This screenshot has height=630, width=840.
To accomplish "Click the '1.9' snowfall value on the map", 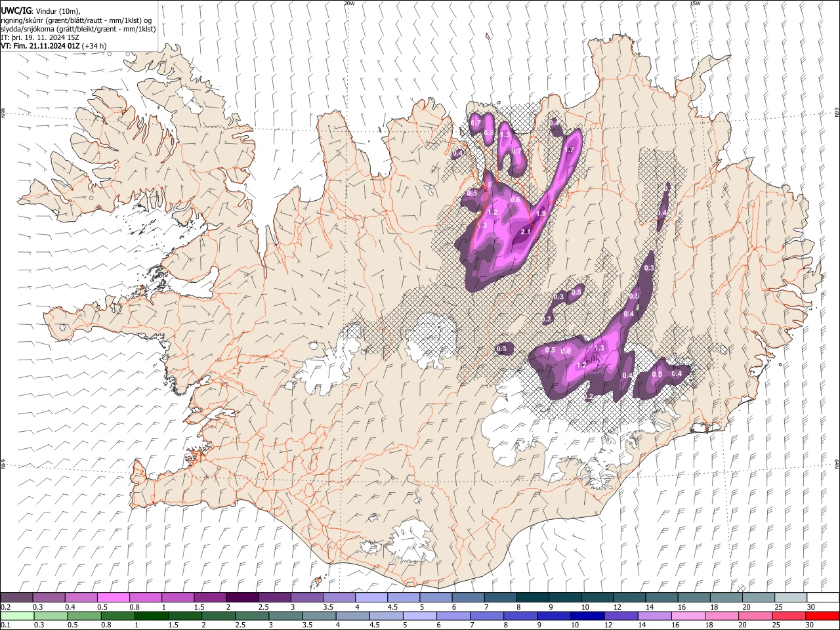I will click(x=541, y=213).
